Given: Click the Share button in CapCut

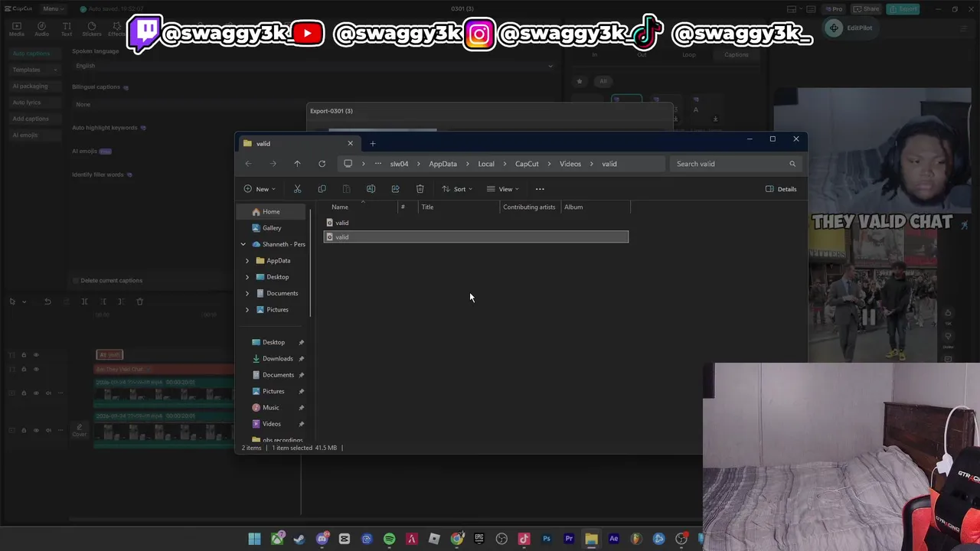Looking at the screenshot, I should [866, 9].
